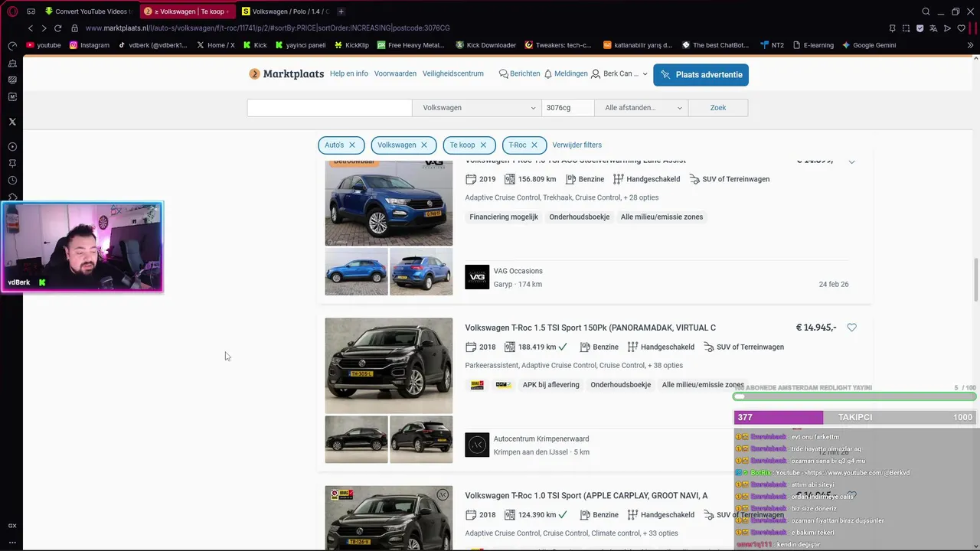Image resolution: width=980 pixels, height=551 pixels.
Task: Open the blue T-Roc main photo
Action: [389, 203]
